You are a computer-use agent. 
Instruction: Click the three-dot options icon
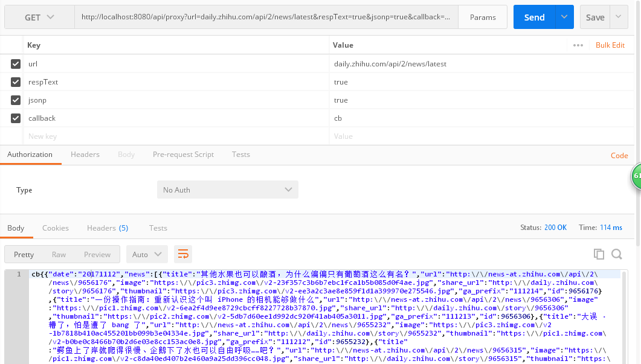(578, 45)
